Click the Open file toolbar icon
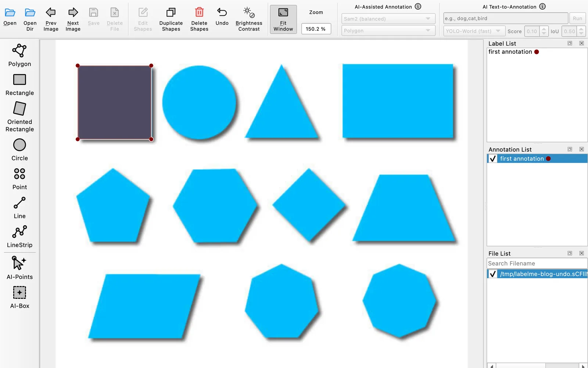This screenshot has width=588, height=368. point(10,13)
